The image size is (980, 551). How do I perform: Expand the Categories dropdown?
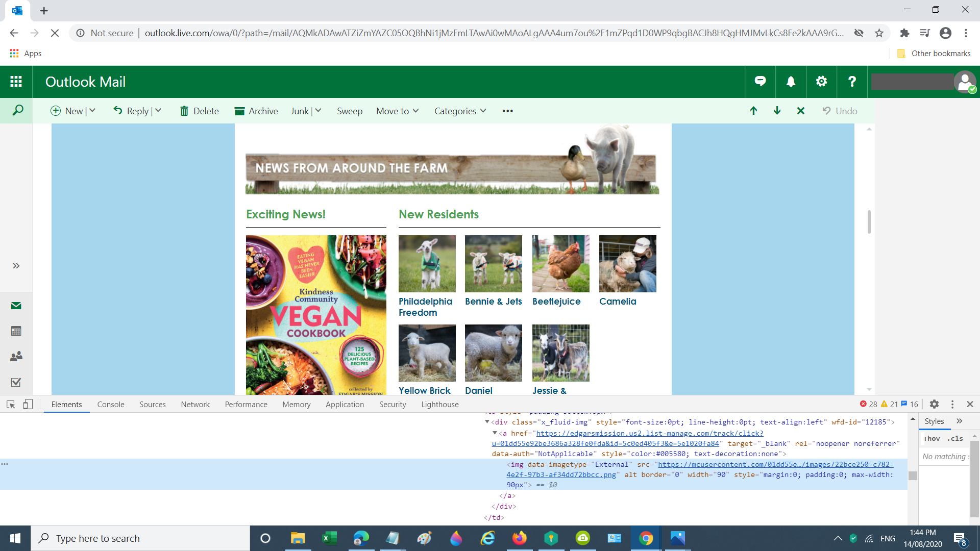tap(460, 111)
